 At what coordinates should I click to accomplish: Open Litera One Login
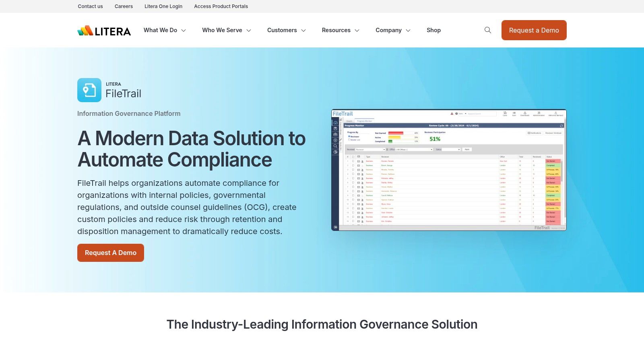pyautogui.click(x=163, y=6)
